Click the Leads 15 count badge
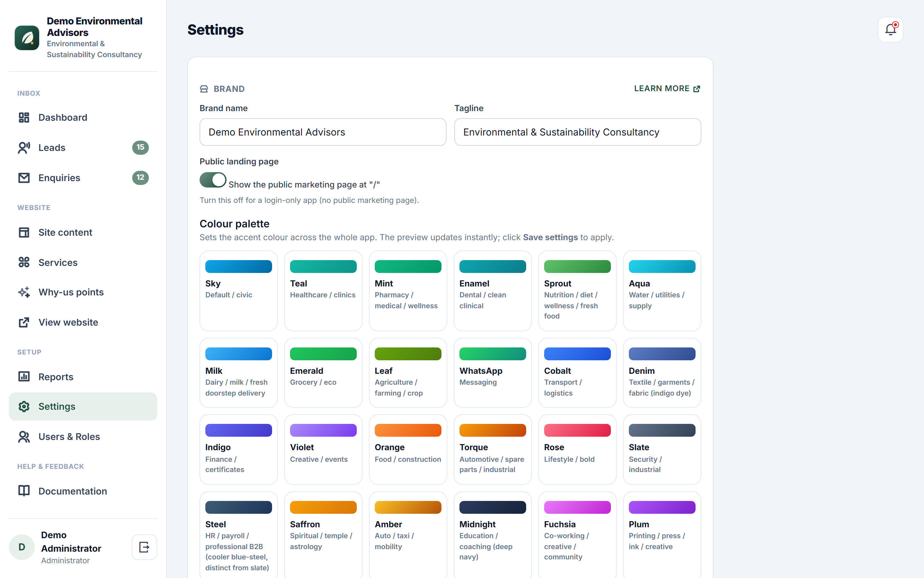This screenshot has height=578, width=924. [x=141, y=148]
